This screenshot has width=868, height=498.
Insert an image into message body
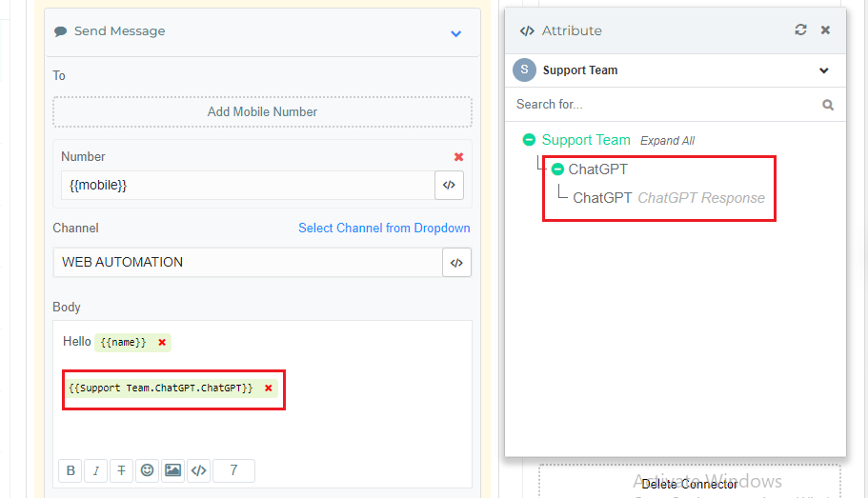point(172,470)
